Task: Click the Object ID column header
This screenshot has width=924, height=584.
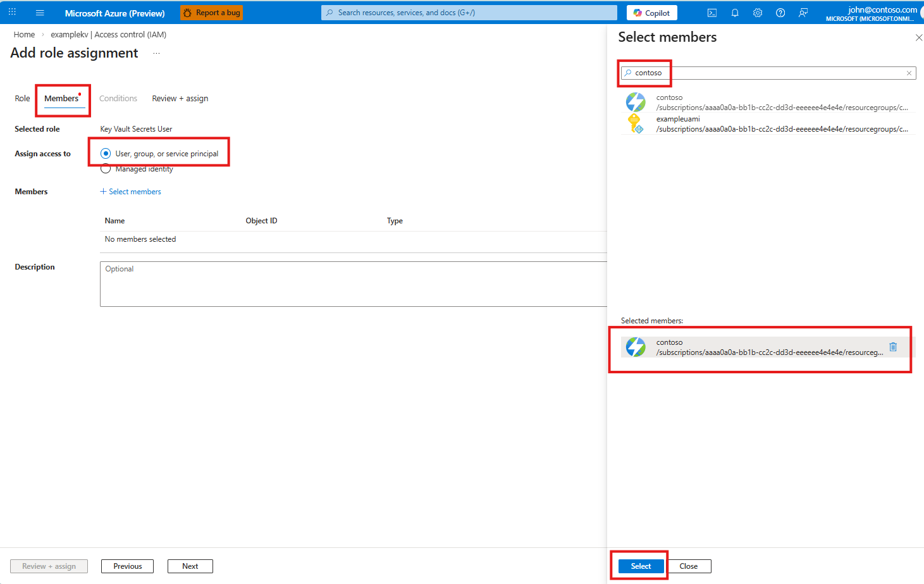Action: [x=261, y=221]
